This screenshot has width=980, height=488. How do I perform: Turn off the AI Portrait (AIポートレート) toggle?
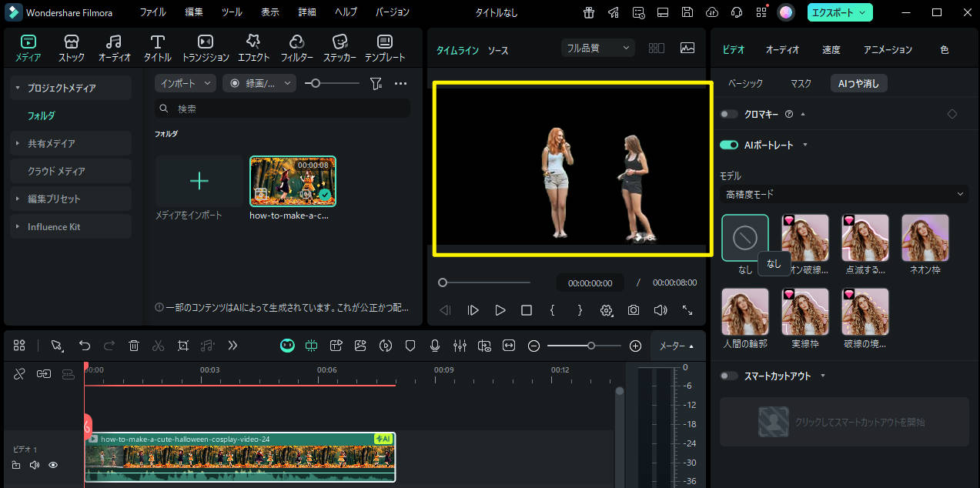pyautogui.click(x=728, y=145)
